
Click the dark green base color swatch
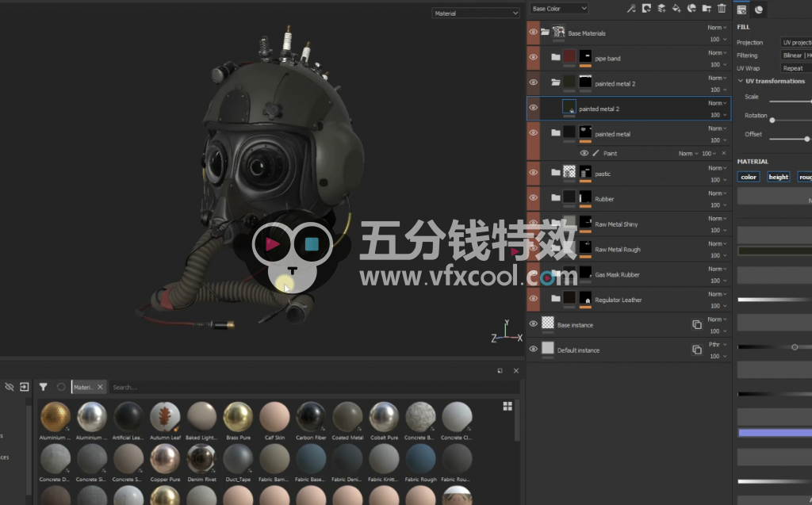(775, 251)
